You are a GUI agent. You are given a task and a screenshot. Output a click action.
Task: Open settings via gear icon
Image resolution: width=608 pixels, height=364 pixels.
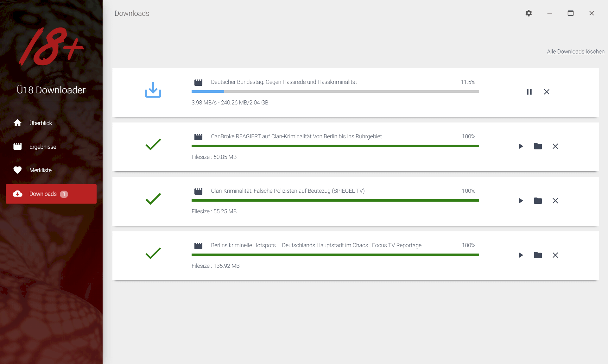pyautogui.click(x=529, y=13)
